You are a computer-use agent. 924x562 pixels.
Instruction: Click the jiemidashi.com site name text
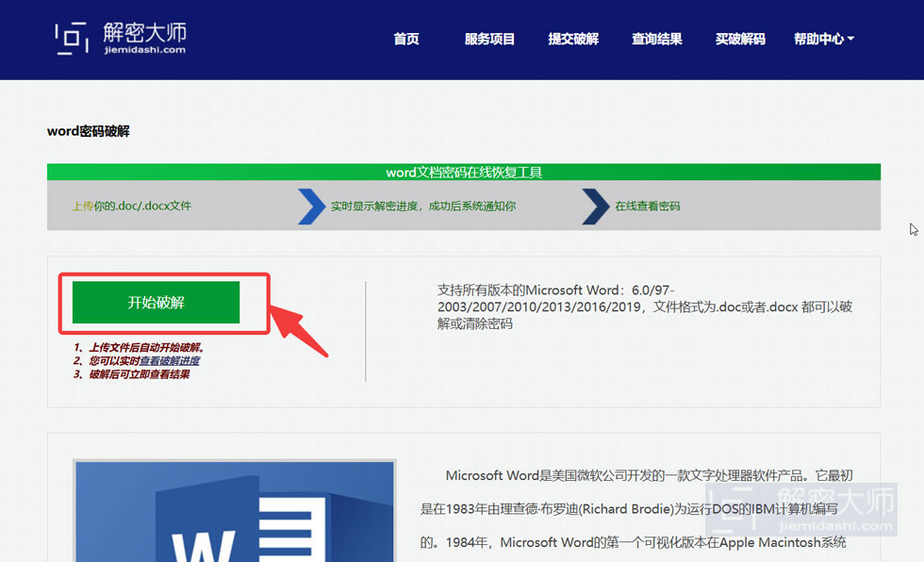coord(145,50)
